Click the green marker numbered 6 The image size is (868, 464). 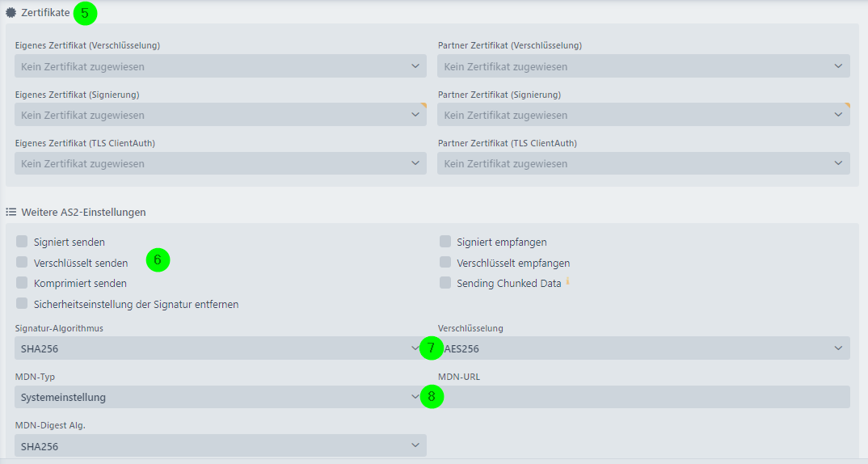pyautogui.click(x=158, y=259)
